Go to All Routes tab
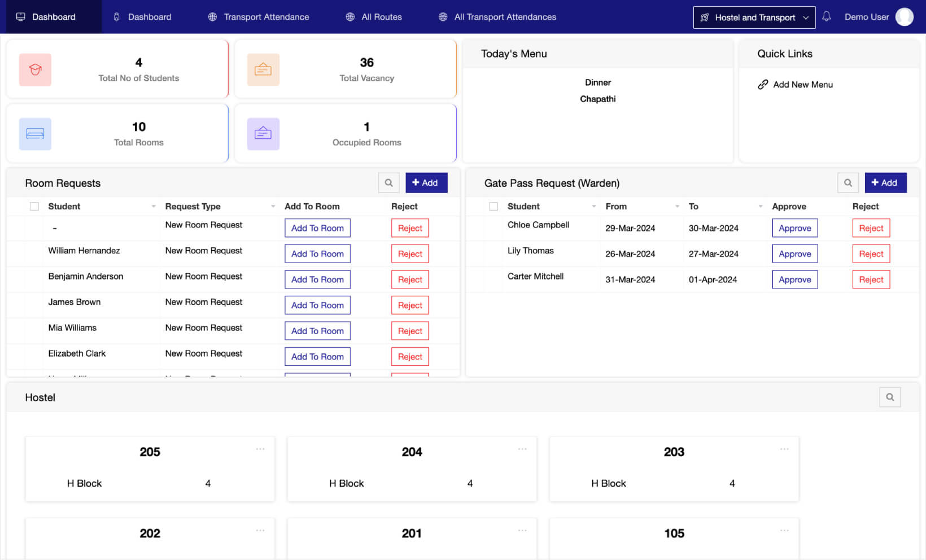 [x=374, y=17]
